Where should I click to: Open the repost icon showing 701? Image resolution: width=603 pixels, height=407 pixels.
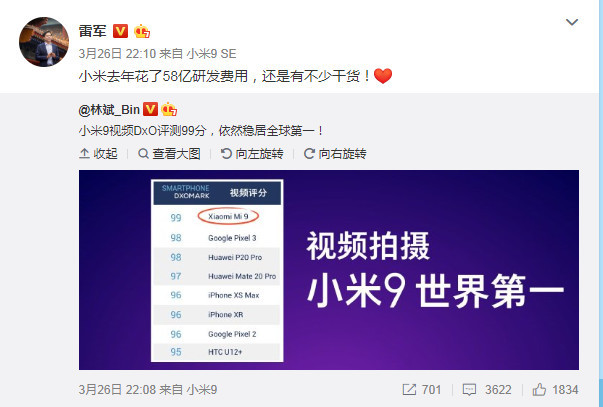(x=421, y=390)
